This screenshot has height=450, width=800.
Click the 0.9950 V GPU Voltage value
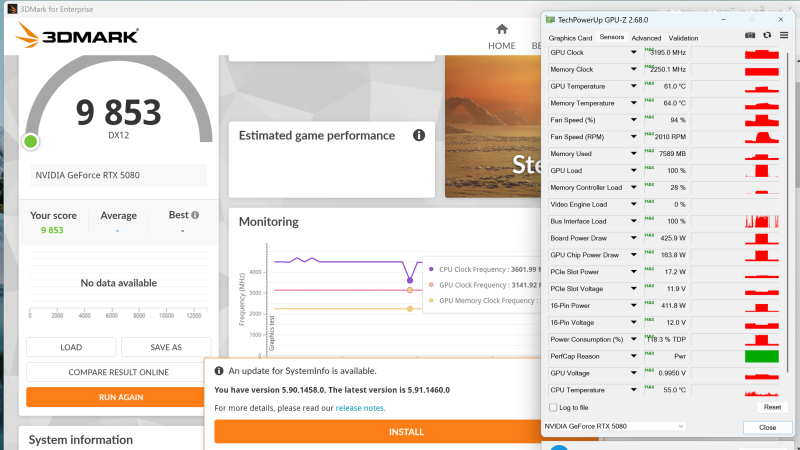coord(672,373)
